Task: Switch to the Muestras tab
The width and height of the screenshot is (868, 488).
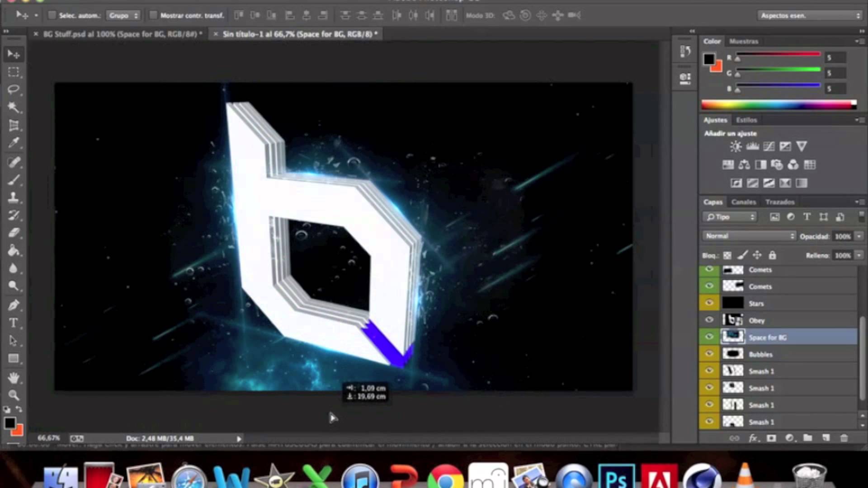Action: pyautogui.click(x=744, y=41)
